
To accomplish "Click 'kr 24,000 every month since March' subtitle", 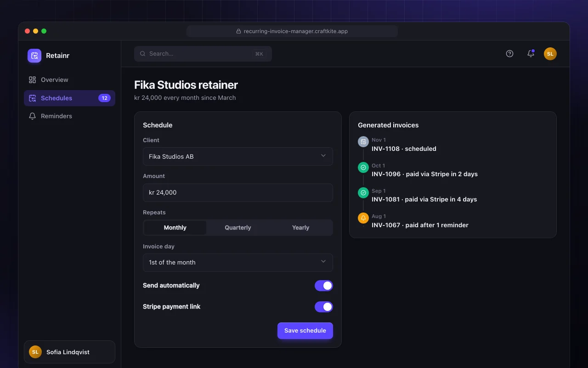I will (x=185, y=98).
